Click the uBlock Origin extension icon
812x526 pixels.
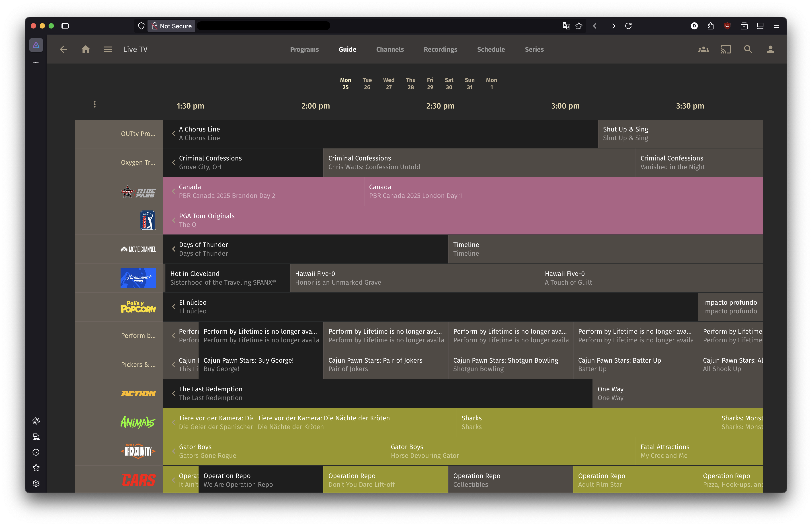point(727,26)
